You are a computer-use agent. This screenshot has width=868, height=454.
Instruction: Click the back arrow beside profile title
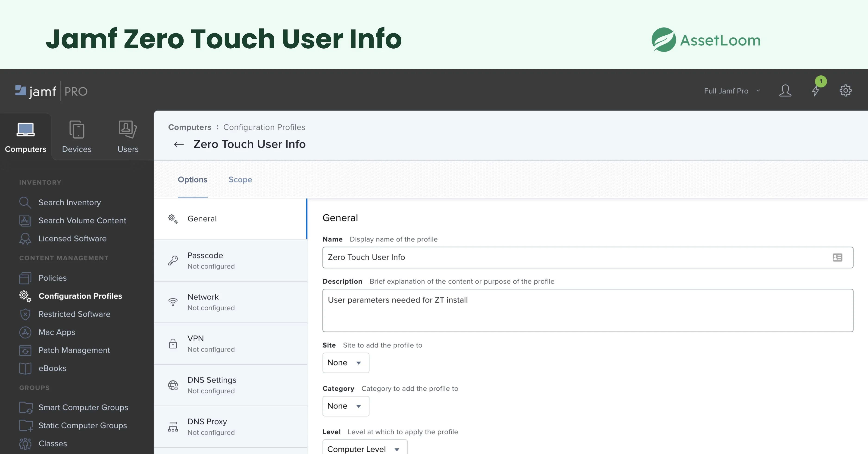click(179, 145)
